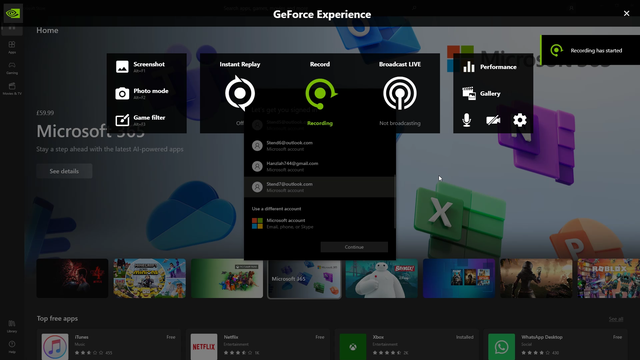This screenshot has width=640, height=360.
Task: Open Gaming in Microsoft Store sidebar
Action: [12, 68]
